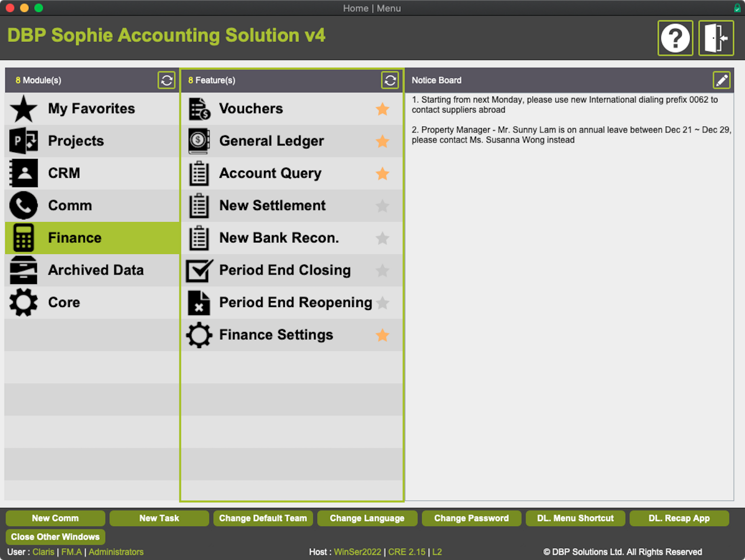Click the Administrators group text

click(x=116, y=552)
